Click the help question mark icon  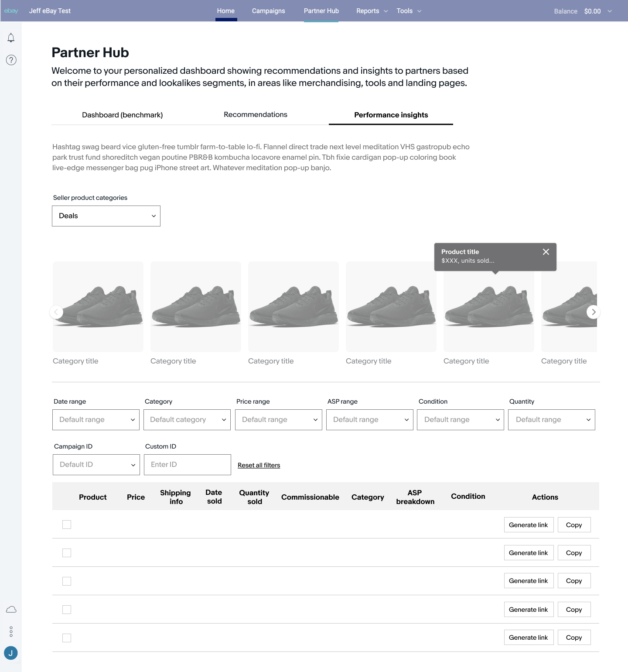(x=11, y=60)
